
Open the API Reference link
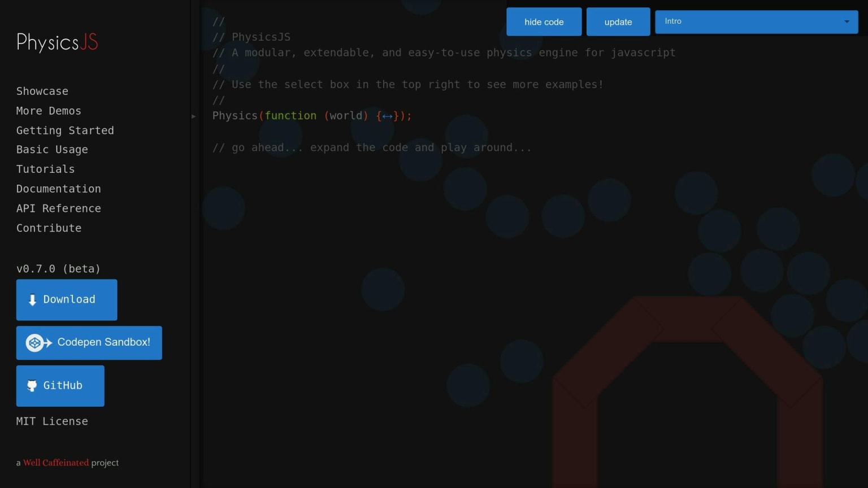point(59,208)
